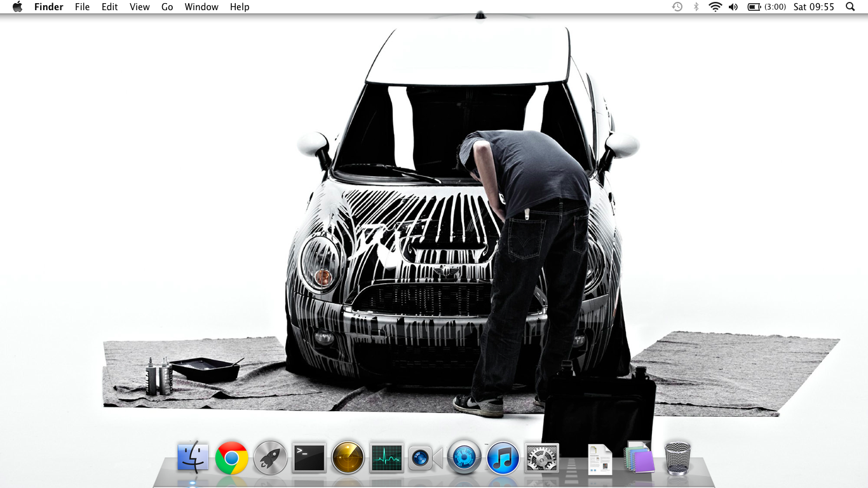The height and width of the screenshot is (488, 868).
Task: Open Finder from the dock
Action: [x=193, y=457]
